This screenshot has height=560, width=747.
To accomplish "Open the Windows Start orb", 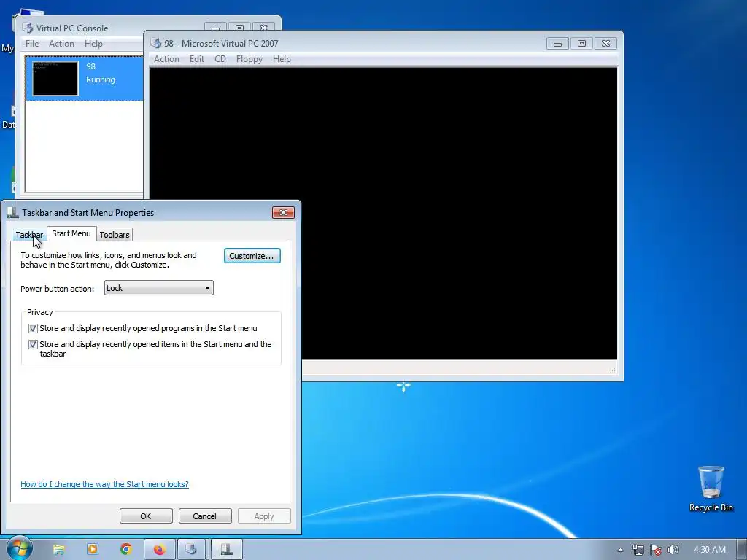I will pos(19,548).
